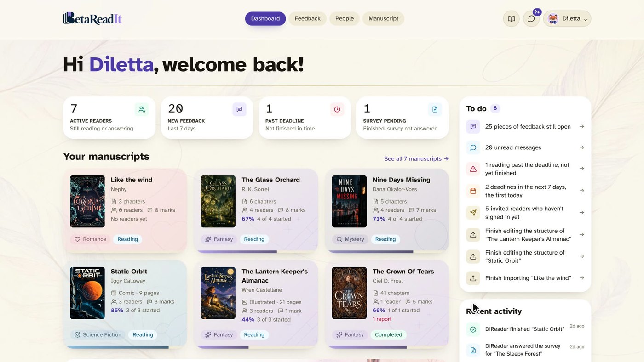Click progress bar on Static Orbit card
Screen dimensions: 644x362
point(125,347)
